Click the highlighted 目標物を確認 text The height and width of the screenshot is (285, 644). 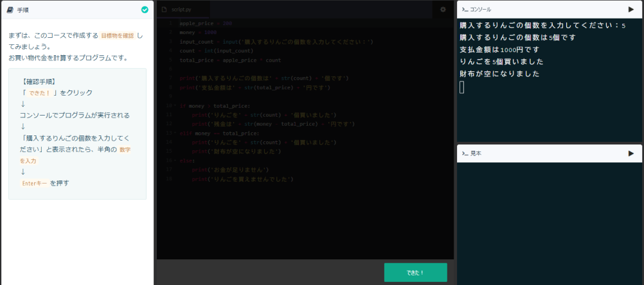click(117, 35)
